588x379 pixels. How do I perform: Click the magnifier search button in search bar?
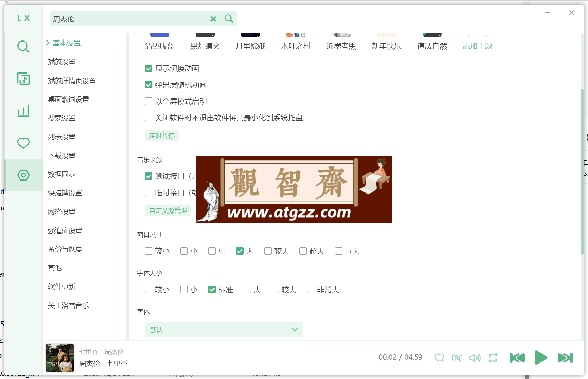[229, 19]
